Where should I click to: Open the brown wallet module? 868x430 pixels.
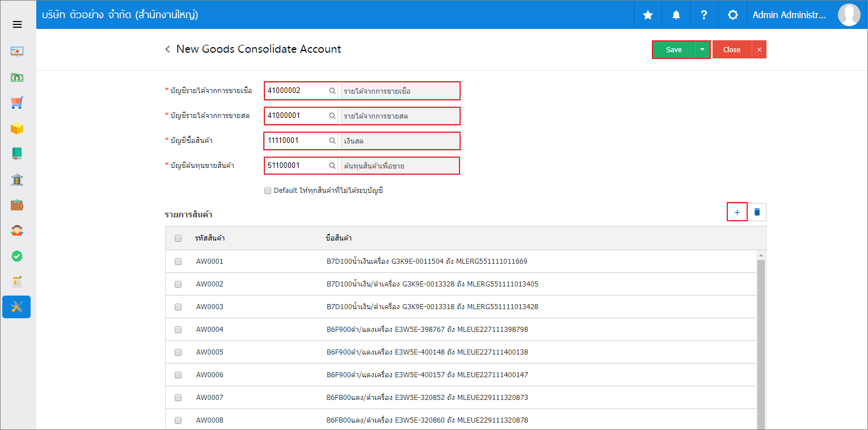coord(16,205)
